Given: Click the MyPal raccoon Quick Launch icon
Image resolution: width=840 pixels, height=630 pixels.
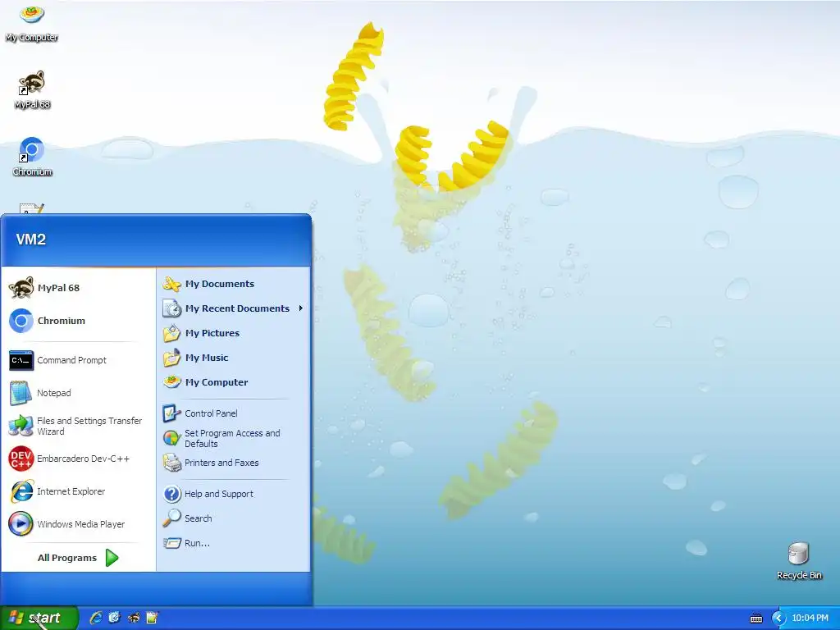Looking at the screenshot, I should (134, 618).
